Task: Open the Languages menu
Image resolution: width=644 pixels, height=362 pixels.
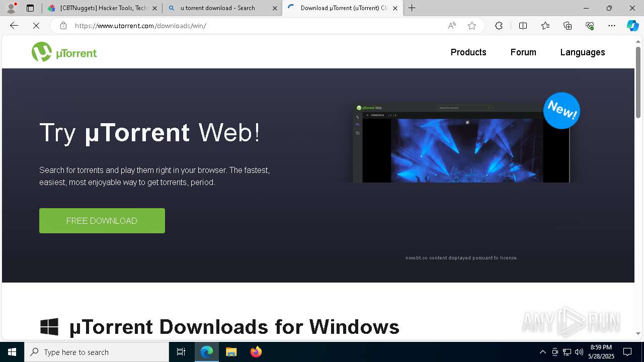Action: coord(583,52)
